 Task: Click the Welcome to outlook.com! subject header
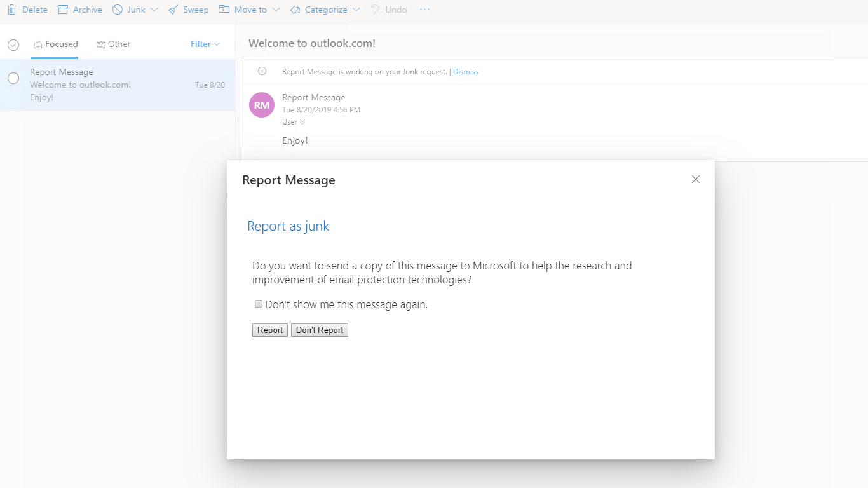[312, 43]
